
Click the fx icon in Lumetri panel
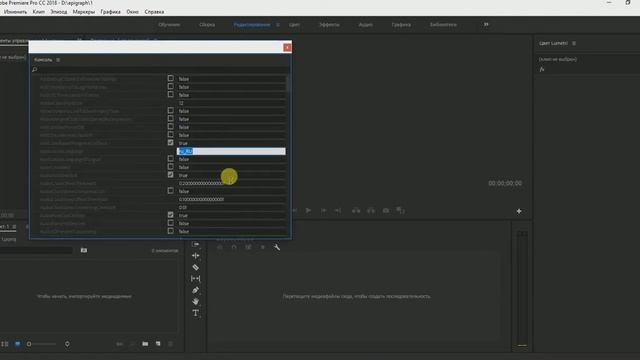(542, 69)
